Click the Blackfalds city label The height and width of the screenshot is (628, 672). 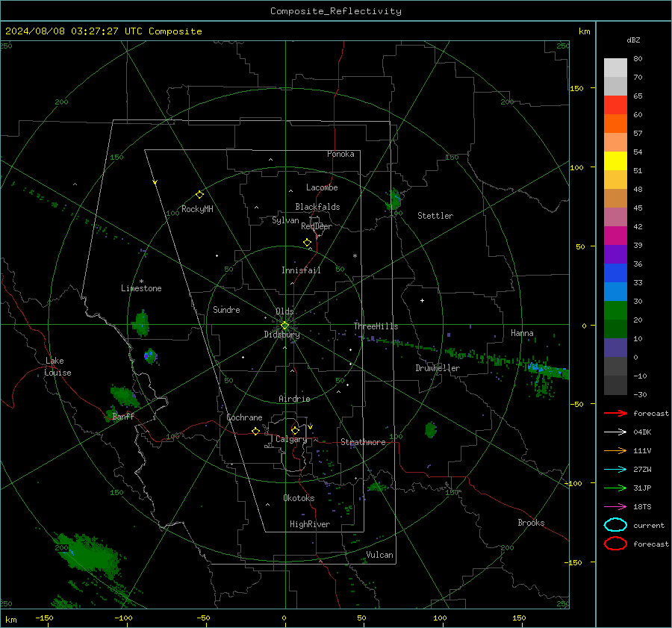(x=317, y=207)
